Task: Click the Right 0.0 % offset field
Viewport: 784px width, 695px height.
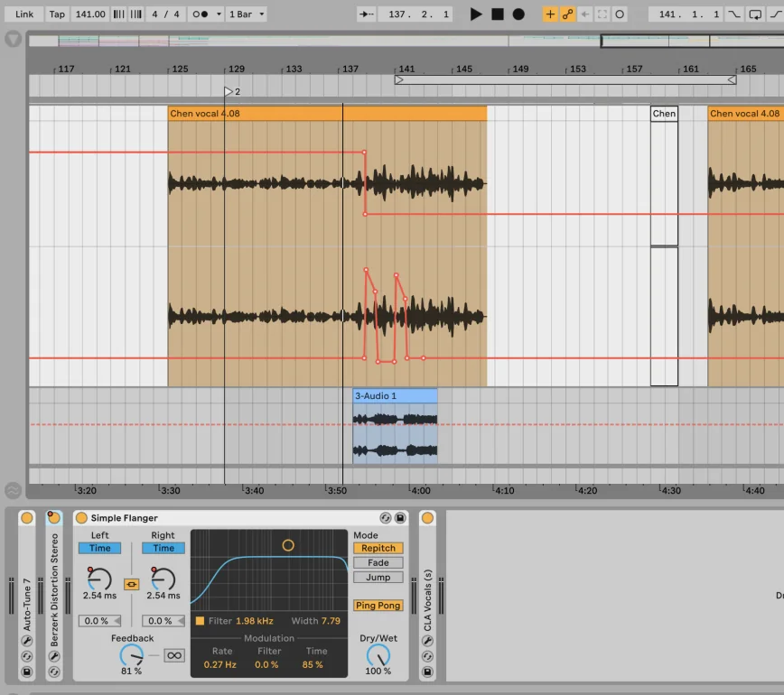Action: 163,621
